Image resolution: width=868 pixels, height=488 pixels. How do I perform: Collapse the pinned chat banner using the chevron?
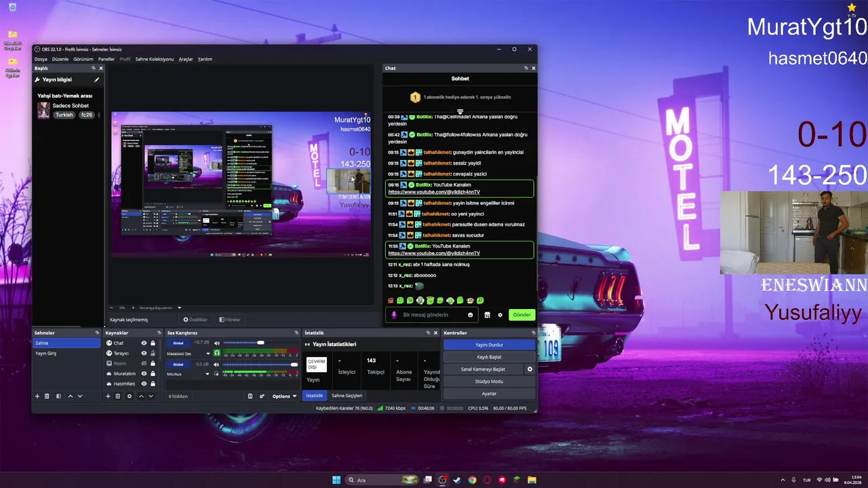click(460, 111)
